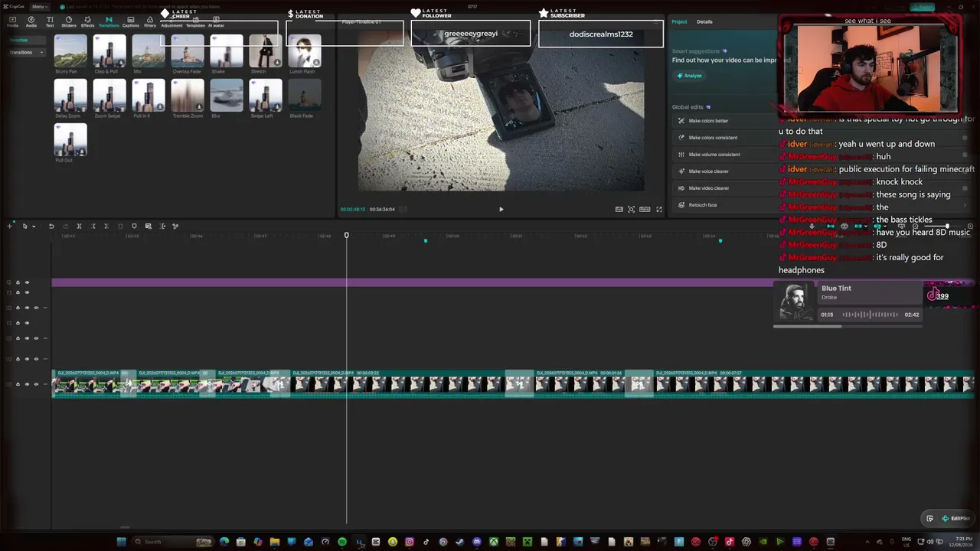Image resolution: width=980 pixels, height=551 pixels.
Task: Choose the pointer select tool
Action: [x=24, y=226]
